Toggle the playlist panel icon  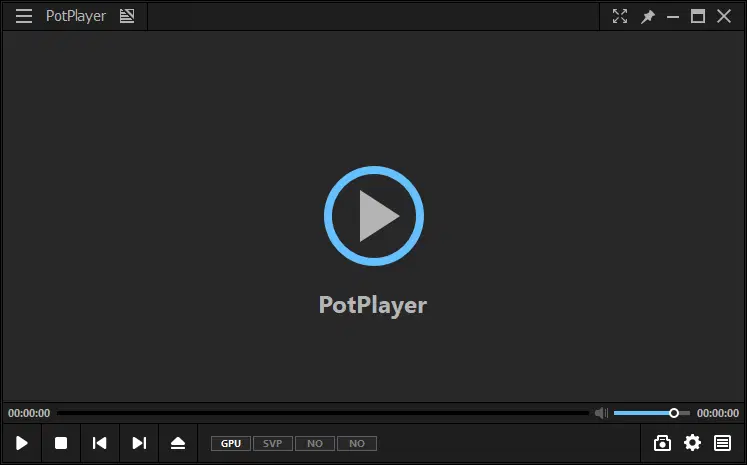722,443
